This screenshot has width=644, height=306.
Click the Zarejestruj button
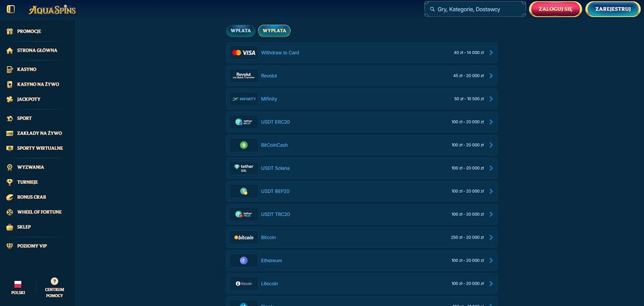click(613, 9)
